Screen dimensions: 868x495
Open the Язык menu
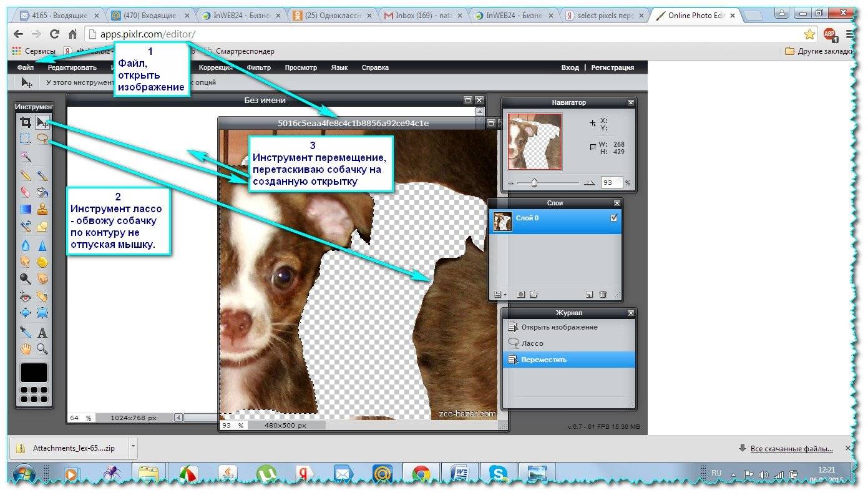point(339,67)
